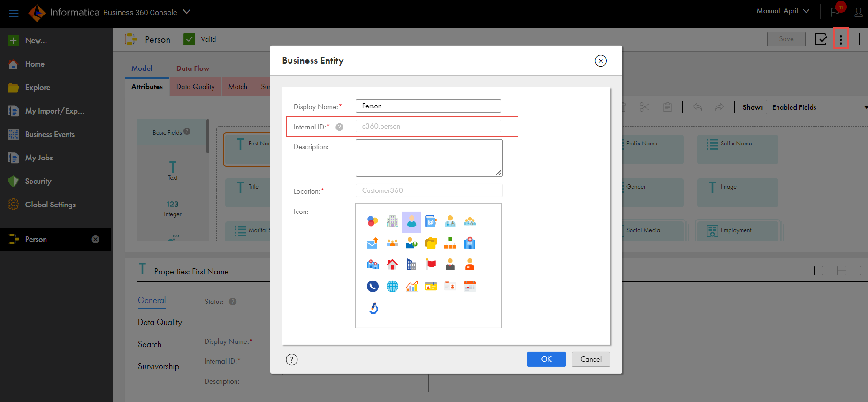The image size is (868, 402).
Task: Expand the Business 360 Console switcher
Action: pyautogui.click(x=187, y=12)
